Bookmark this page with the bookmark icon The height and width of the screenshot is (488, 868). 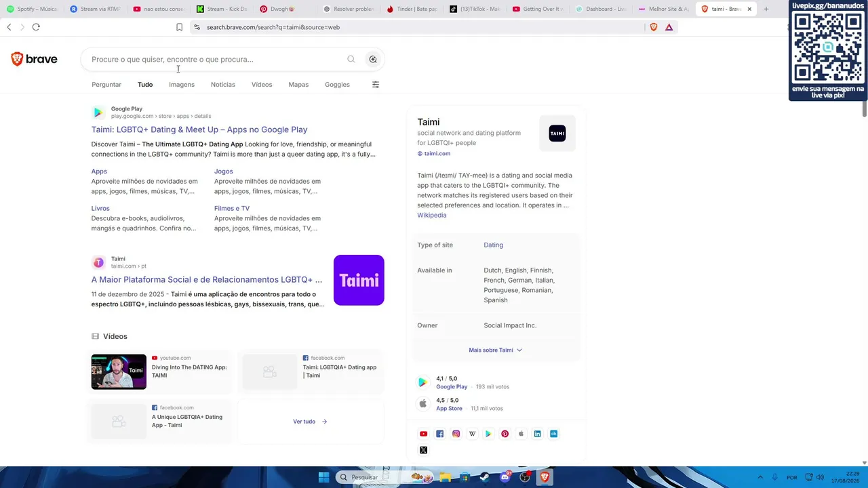pyautogui.click(x=179, y=27)
